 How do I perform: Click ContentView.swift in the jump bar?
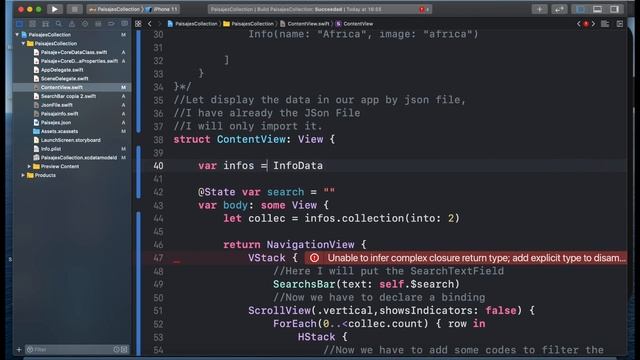[304, 24]
